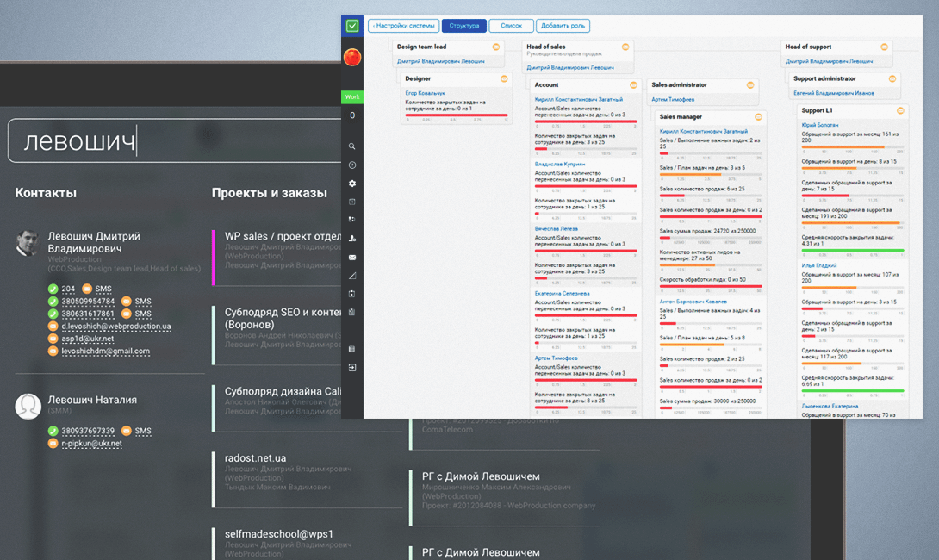Viewport: 939px width, 560px height.
Task: Click the orange icon on Support administrator card
Action: (892, 78)
